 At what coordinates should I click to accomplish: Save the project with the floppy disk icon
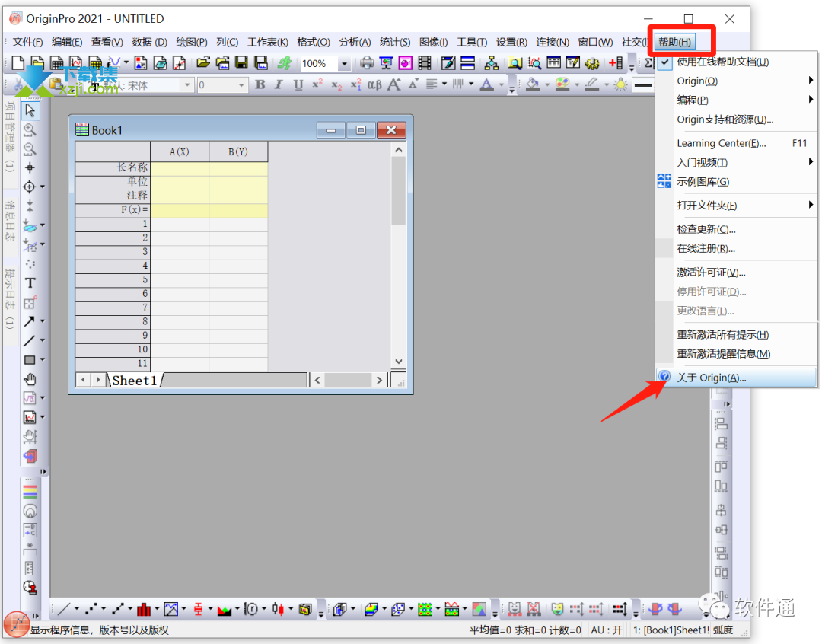pyautogui.click(x=241, y=63)
